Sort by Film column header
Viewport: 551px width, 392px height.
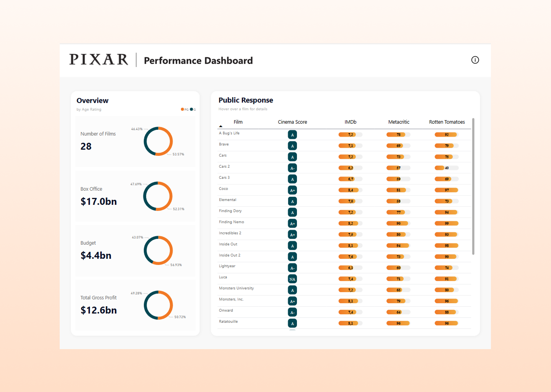(238, 122)
